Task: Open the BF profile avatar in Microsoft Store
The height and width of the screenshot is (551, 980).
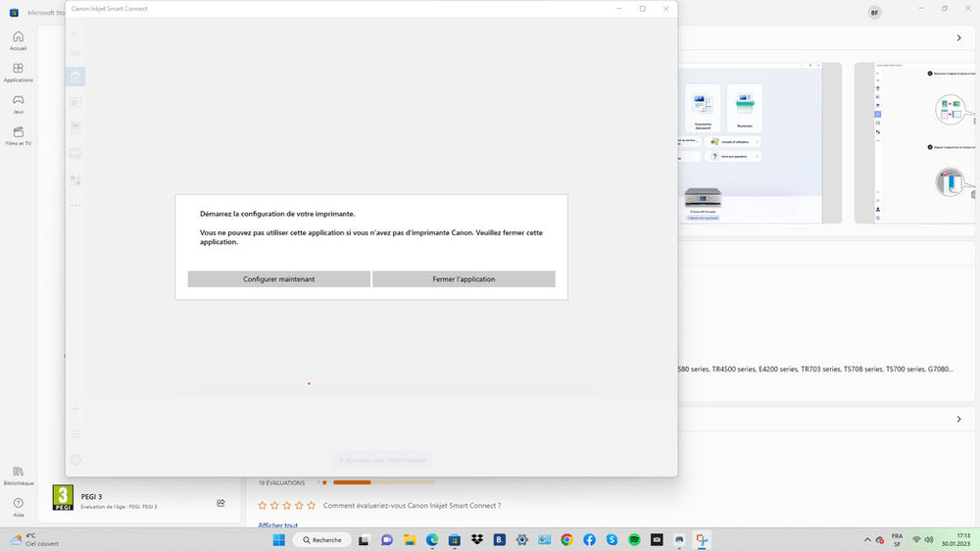Action: tap(874, 13)
